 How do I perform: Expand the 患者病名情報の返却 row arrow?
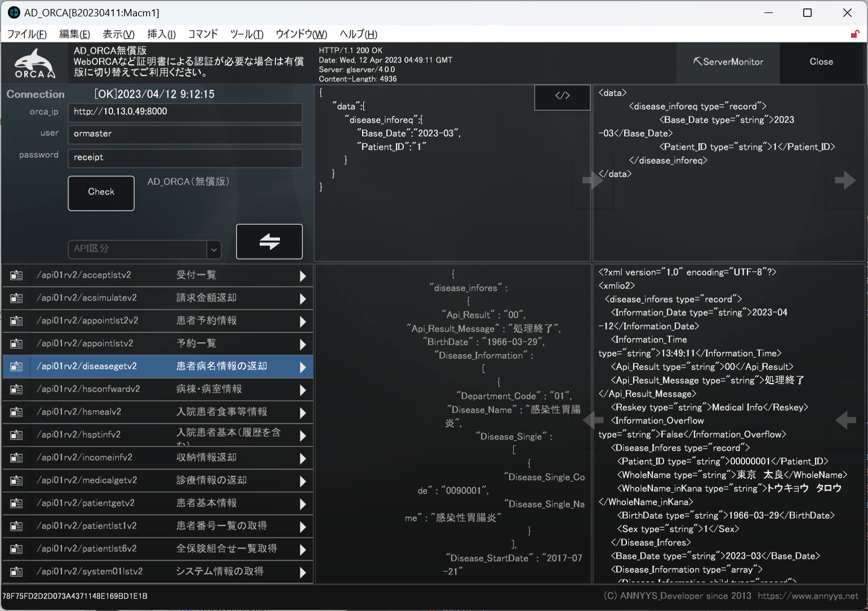coord(303,367)
